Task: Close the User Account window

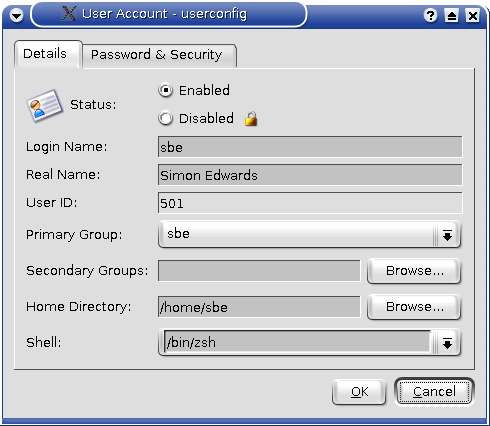Action: click(473, 15)
